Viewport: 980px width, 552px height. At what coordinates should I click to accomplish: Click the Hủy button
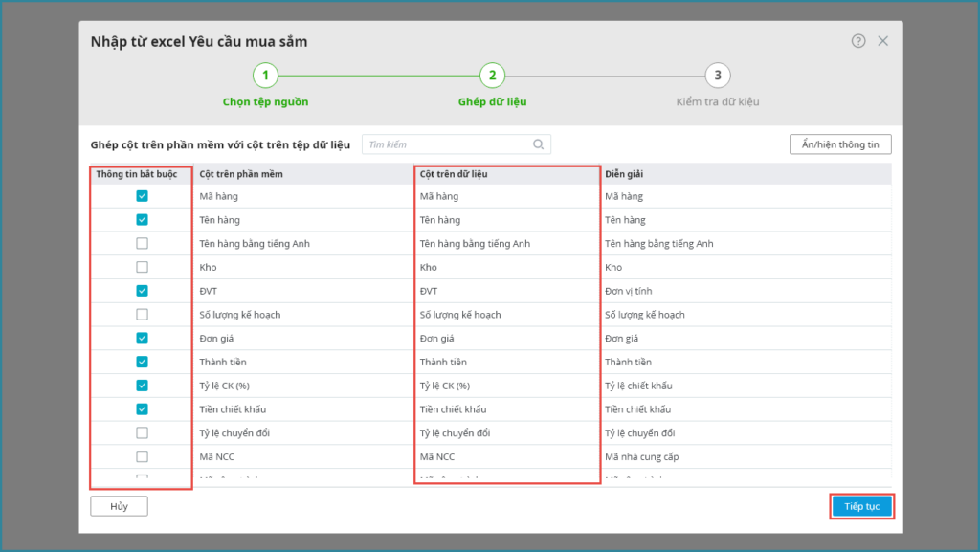click(119, 506)
